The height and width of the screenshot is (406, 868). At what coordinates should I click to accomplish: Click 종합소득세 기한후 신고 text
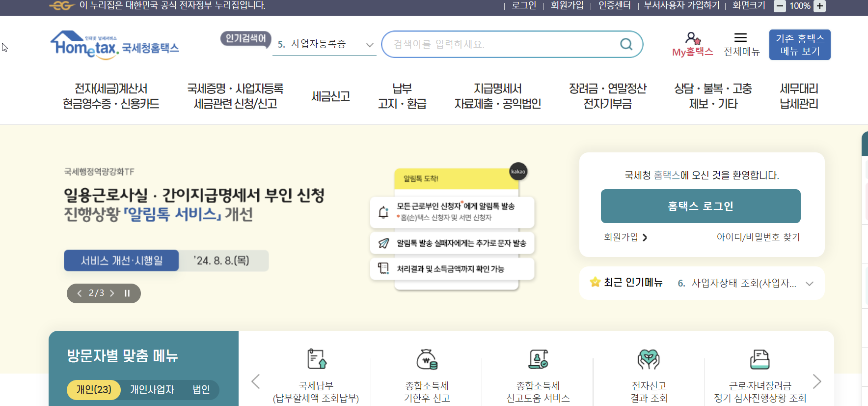coord(427,392)
